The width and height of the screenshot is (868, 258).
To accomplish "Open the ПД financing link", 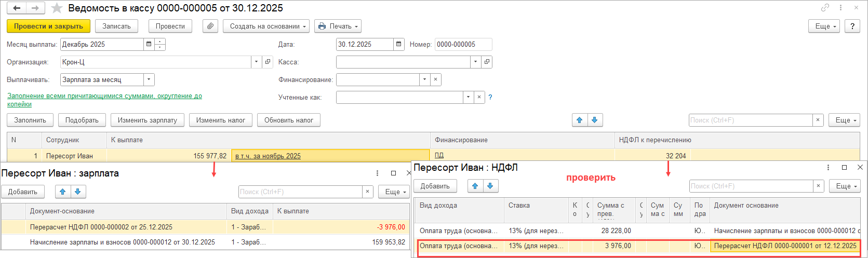I will coord(439,155).
